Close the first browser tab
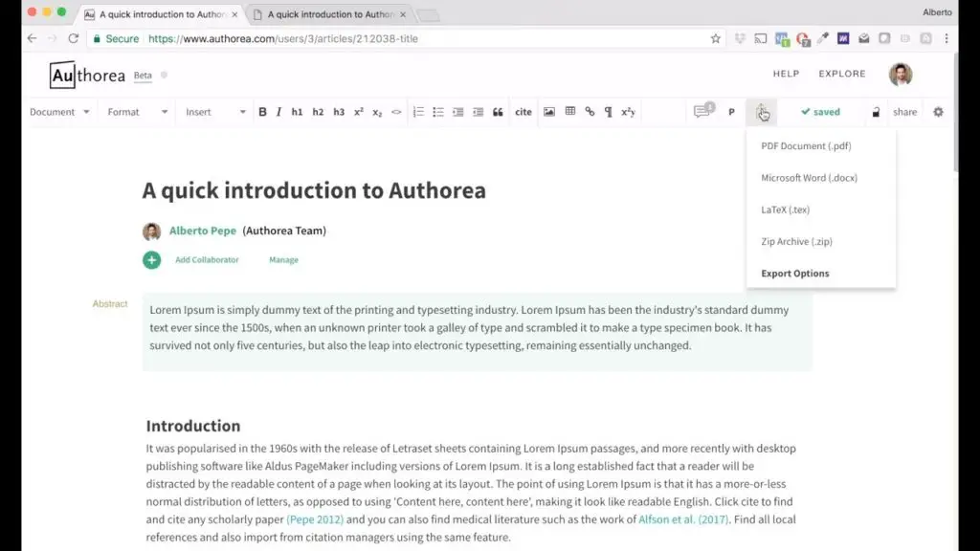 [234, 14]
